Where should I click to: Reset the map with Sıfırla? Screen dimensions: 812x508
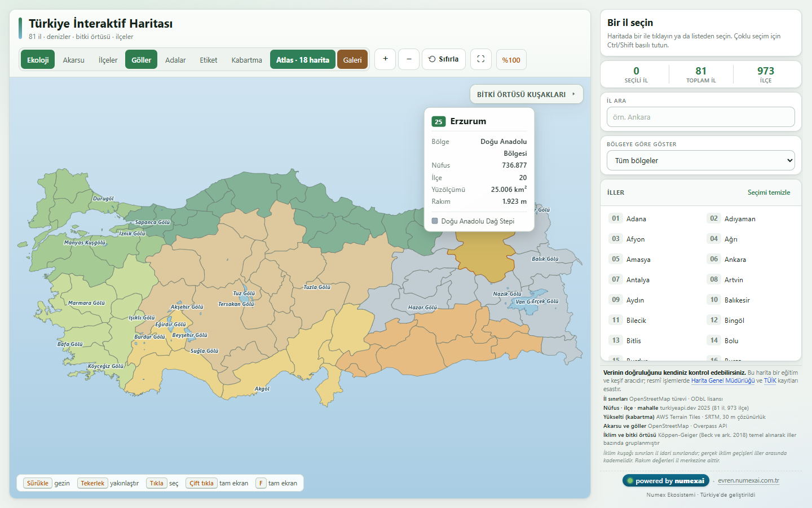pyautogui.click(x=444, y=59)
